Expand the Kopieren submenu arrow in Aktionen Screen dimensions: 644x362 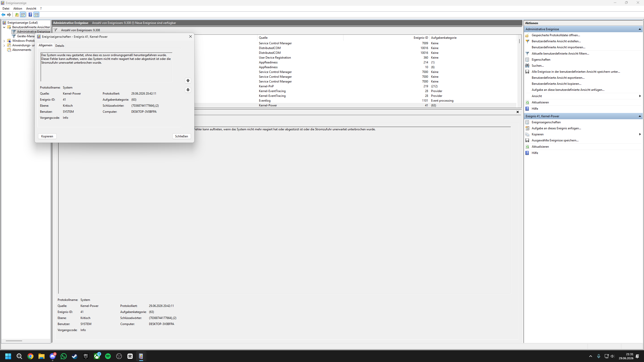640,134
